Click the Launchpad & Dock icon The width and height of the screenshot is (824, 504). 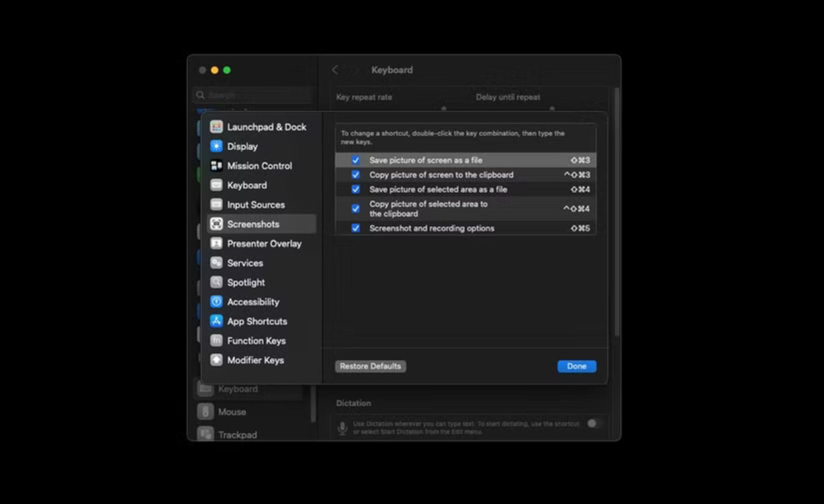pyautogui.click(x=215, y=127)
